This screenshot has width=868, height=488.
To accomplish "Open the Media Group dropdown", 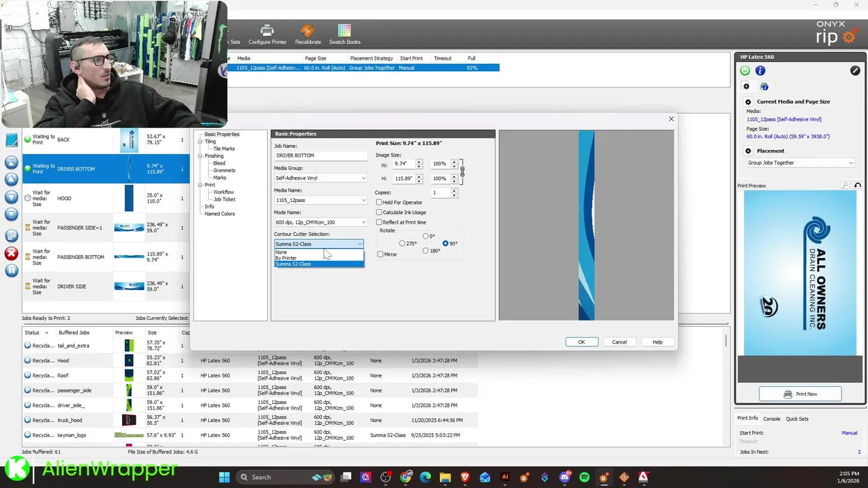I will [x=321, y=178].
